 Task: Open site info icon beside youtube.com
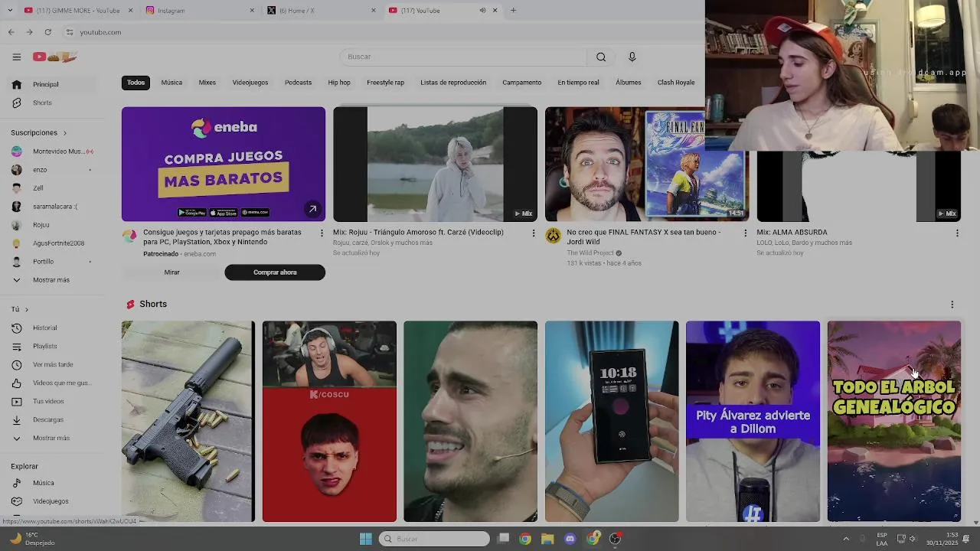[x=69, y=32]
